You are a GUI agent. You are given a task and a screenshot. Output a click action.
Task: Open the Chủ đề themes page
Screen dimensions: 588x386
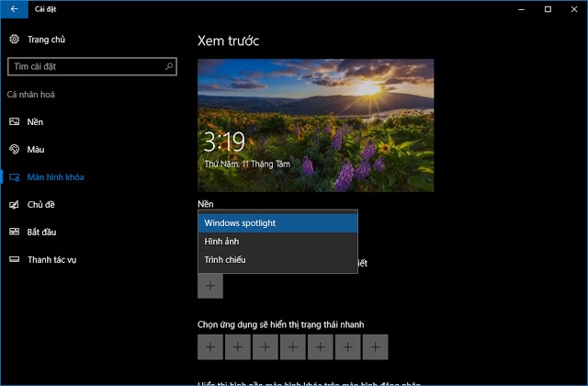coord(32,204)
